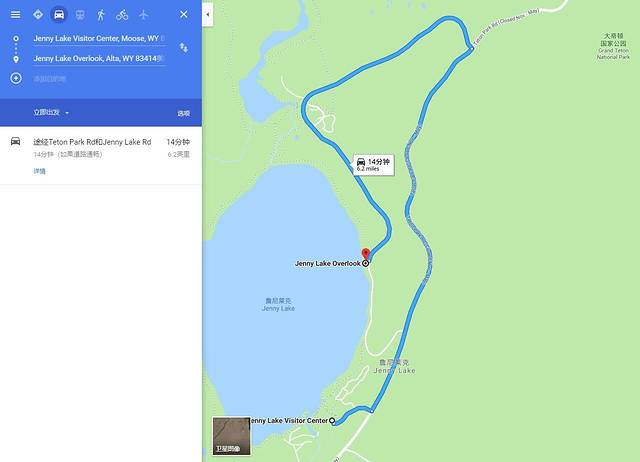Screen dimensions: 640x462
Task: Edit destination Jenny Lake Overlook field
Action: pos(99,58)
